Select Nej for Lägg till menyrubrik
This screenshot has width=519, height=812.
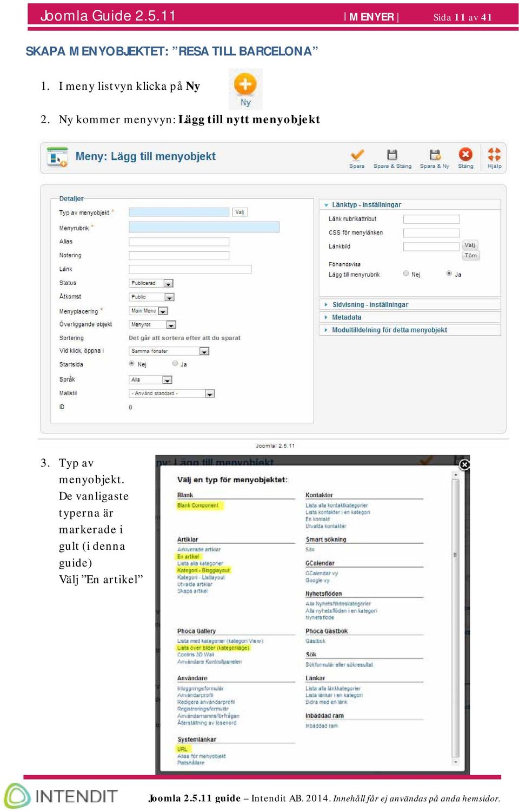point(406,274)
